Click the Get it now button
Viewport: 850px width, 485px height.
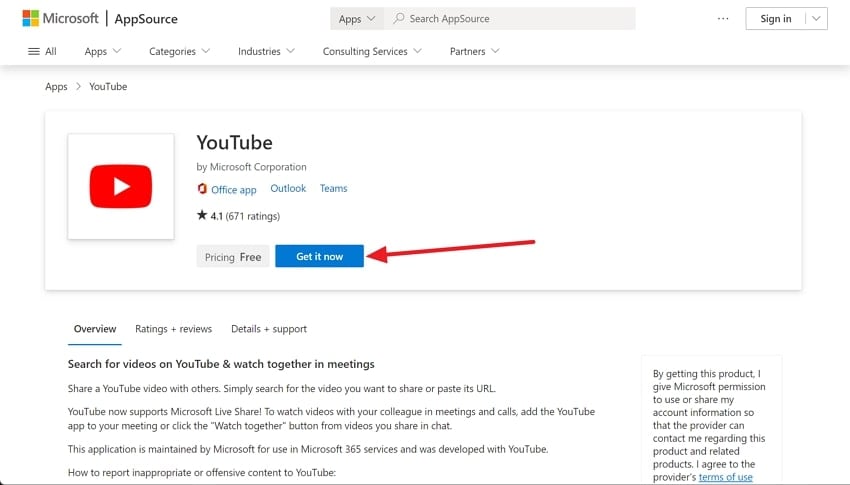[319, 256]
